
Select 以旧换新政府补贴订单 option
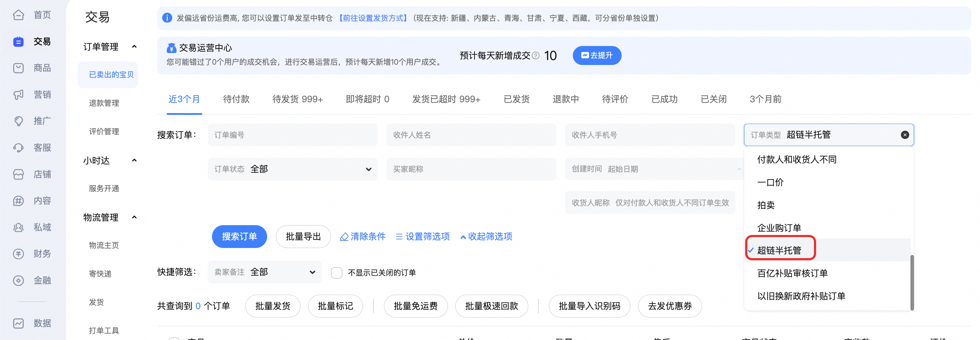[x=828, y=296]
